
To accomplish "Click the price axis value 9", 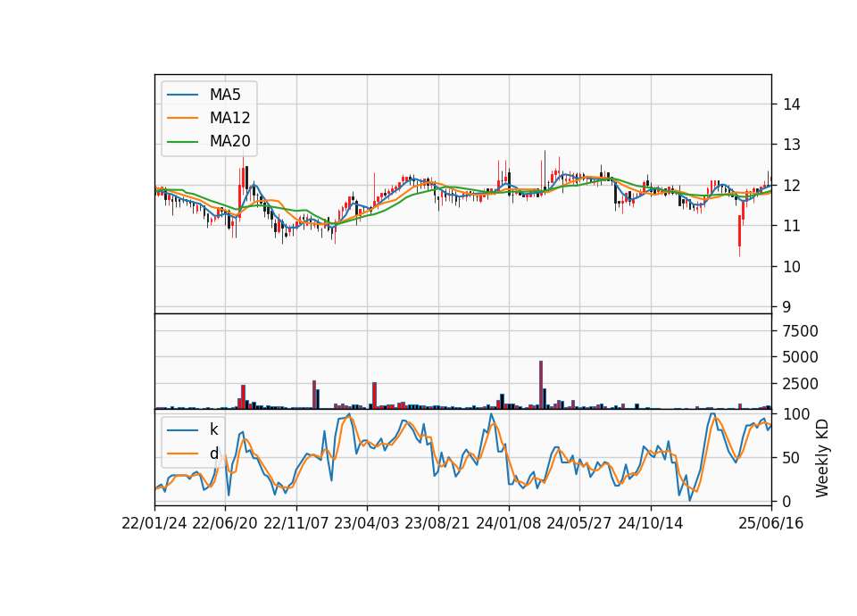I will point(786,307).
